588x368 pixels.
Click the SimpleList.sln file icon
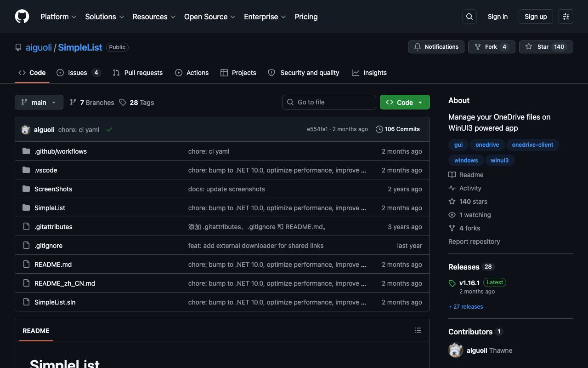click(x=26, y=302)
